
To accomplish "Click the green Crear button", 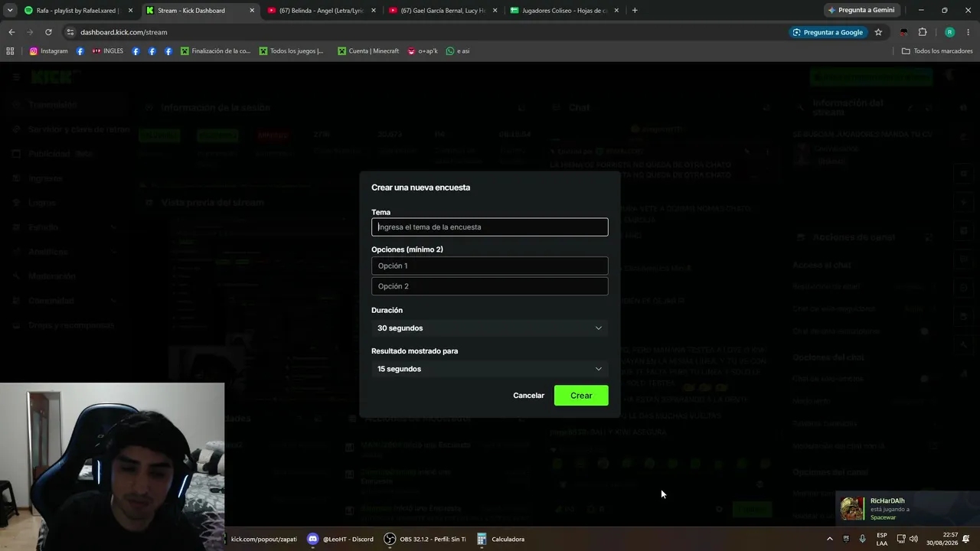I will point(581,396).
